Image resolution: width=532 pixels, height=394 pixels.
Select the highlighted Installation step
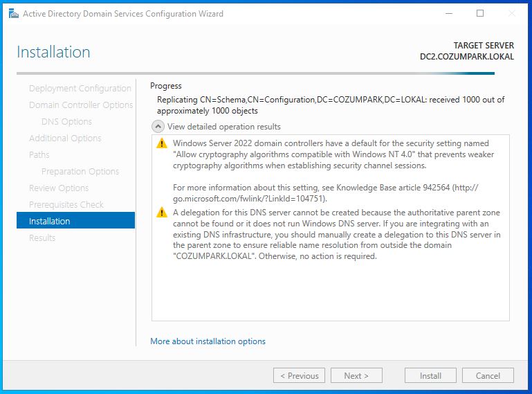tap(50, 222)
